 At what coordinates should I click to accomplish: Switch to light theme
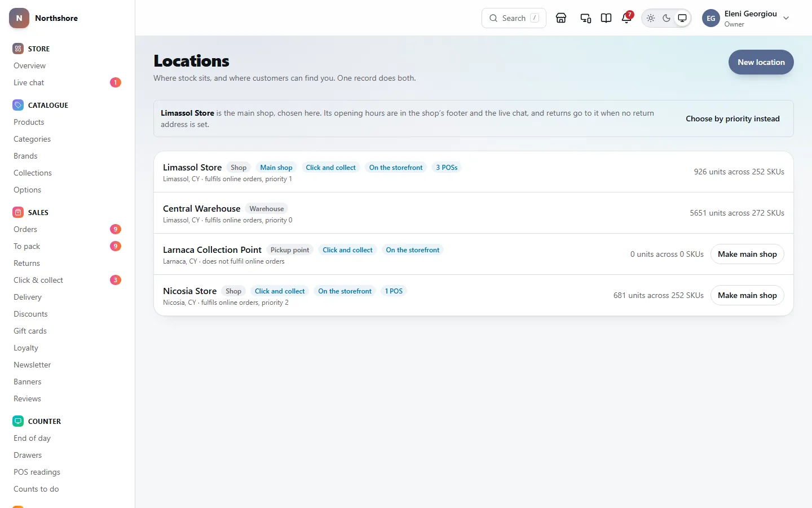(651, 18)
